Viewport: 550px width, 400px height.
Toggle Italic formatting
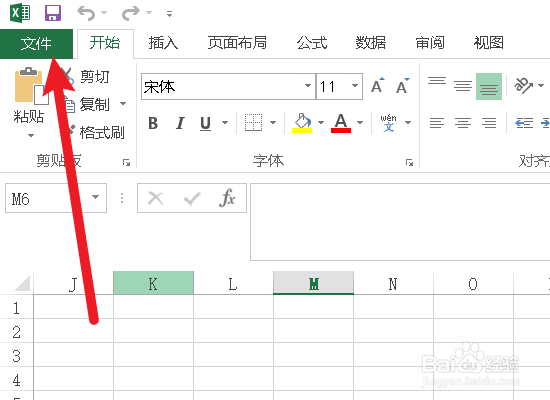[180, 123]
